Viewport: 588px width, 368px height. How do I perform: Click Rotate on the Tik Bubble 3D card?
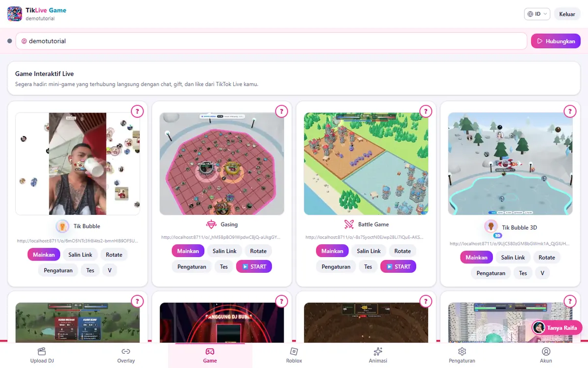547,257
